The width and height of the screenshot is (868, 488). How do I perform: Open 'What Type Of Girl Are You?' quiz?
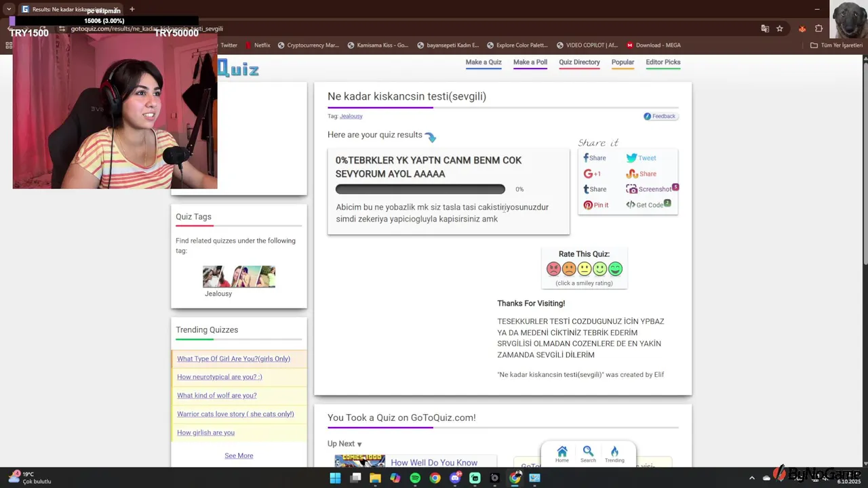tap(233, 359)
